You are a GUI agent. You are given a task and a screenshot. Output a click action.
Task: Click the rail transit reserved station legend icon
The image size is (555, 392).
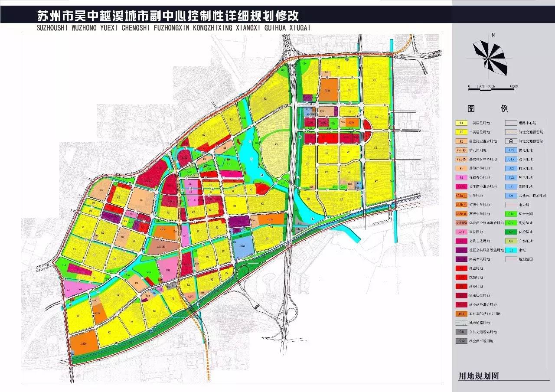511,141
